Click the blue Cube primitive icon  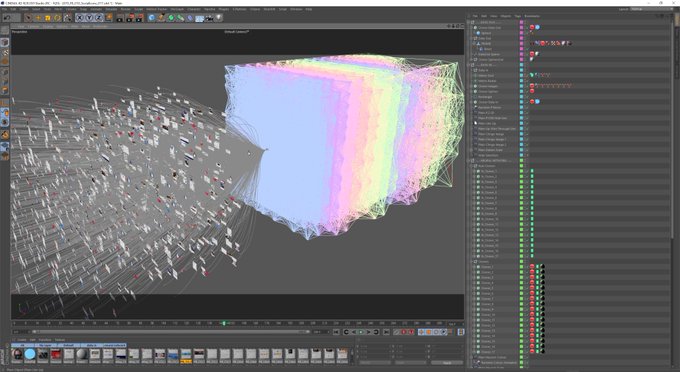click(x=151, y=18)
